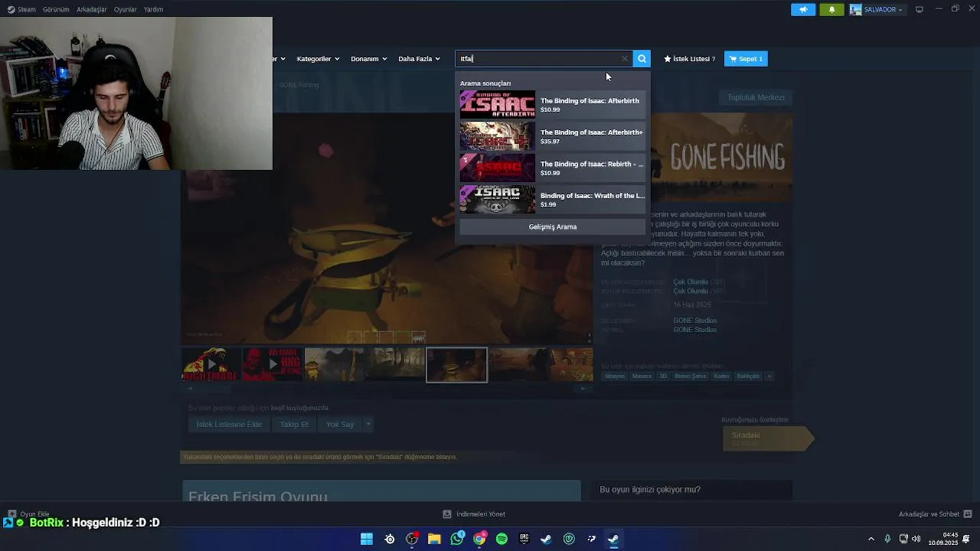Open Windows Start menu
This screenshot has height=551, width=980.
click(x=367, y=539)
